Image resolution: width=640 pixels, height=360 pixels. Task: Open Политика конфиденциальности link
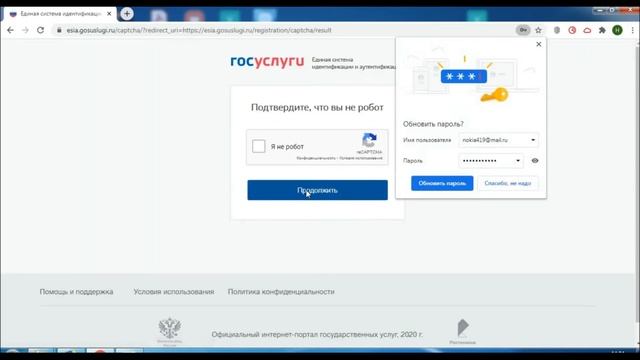(281, 292)
